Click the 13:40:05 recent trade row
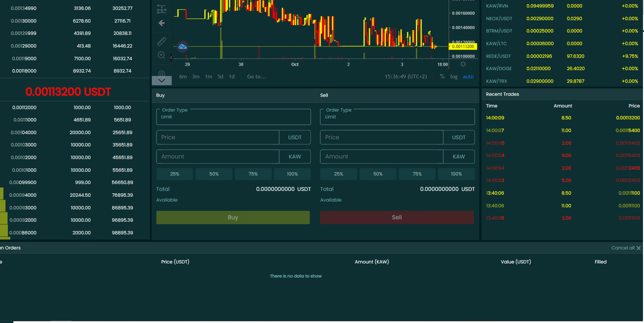The height and width of the screenshot is (323, 644). coord(563,218)
